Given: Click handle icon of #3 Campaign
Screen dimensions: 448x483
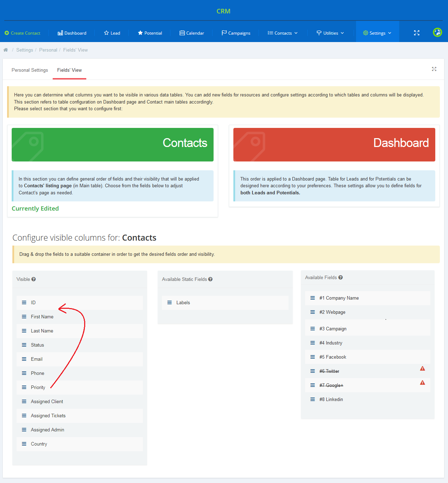Looking at the screenshot, I should tap(313, 329).
